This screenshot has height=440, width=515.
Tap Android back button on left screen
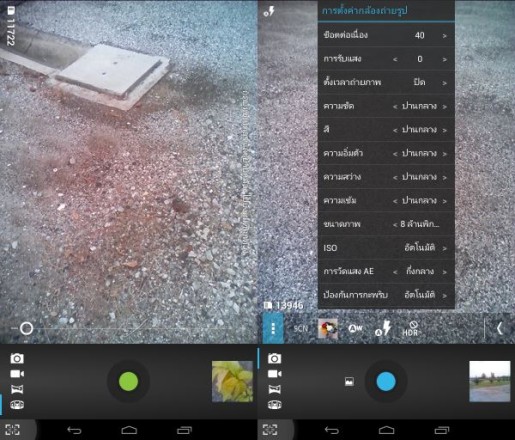(74, 430)
